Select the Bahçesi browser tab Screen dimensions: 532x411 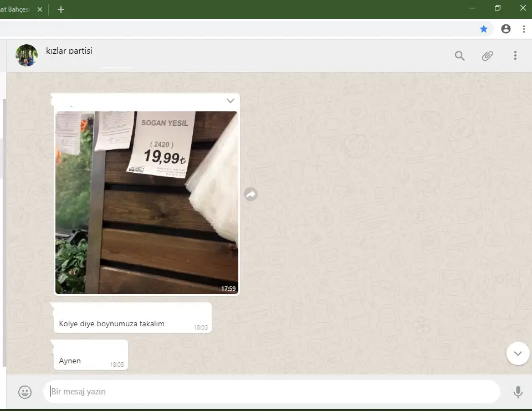(x=16, y=9)
